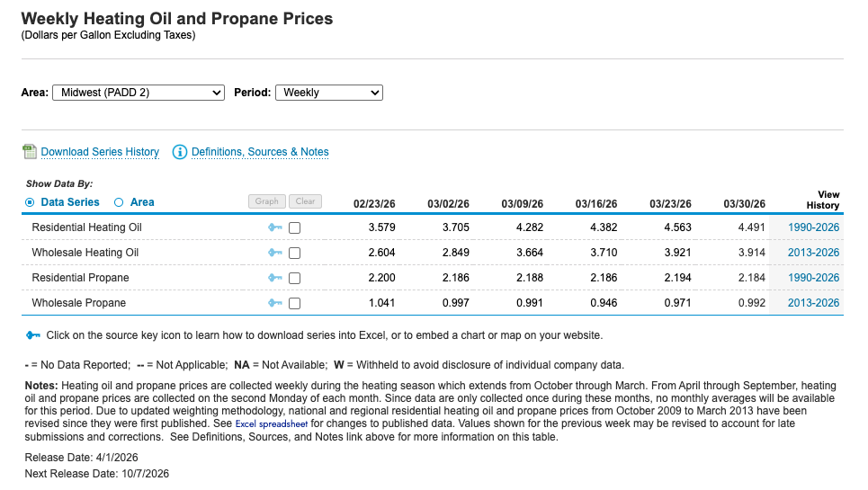Screen dimensions: 868x490
Task: Click the info icon beside Definitions, Sources & Notes
Action: click(x=179, y=152)
